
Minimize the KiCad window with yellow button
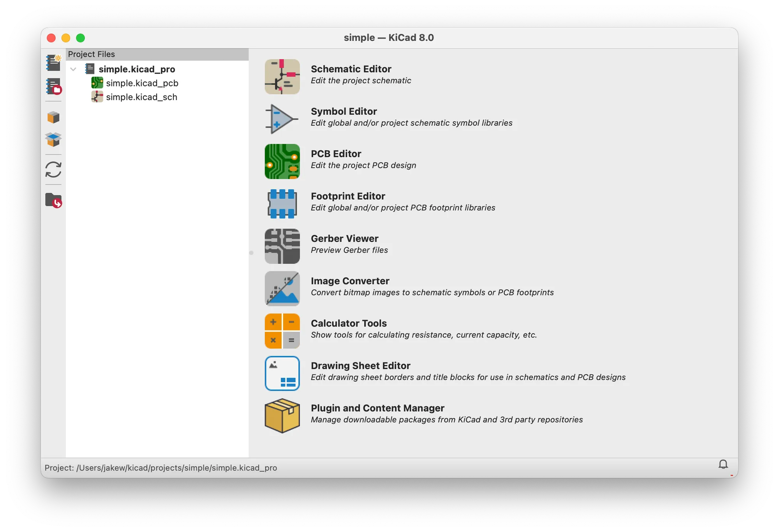[x=66, y=38]
